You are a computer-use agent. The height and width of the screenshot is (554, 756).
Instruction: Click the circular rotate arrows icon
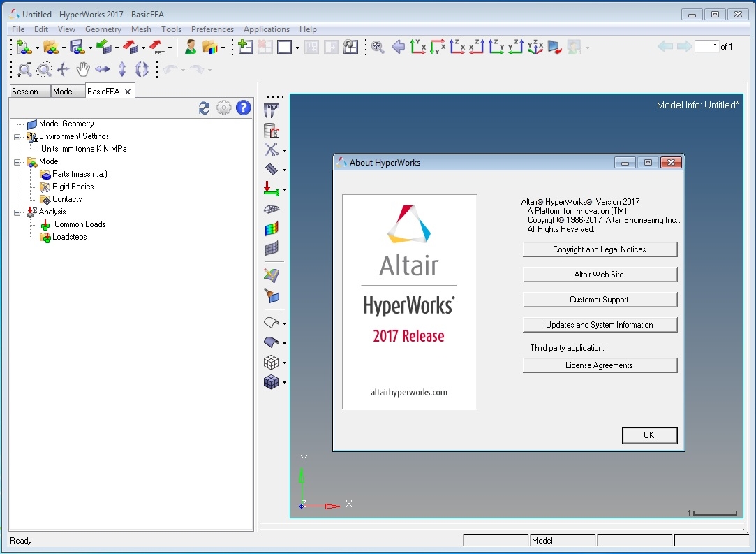coord(142,69)
